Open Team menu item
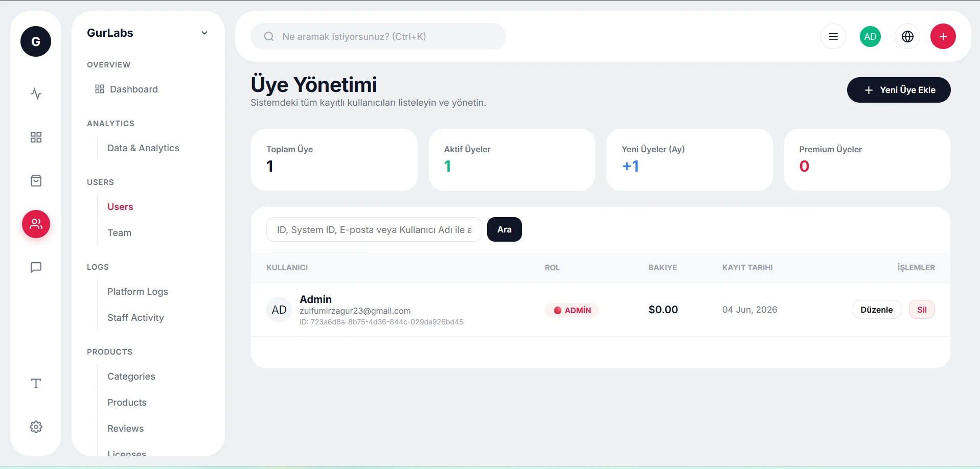Viewport: 980px width, 469px height. 119,232
